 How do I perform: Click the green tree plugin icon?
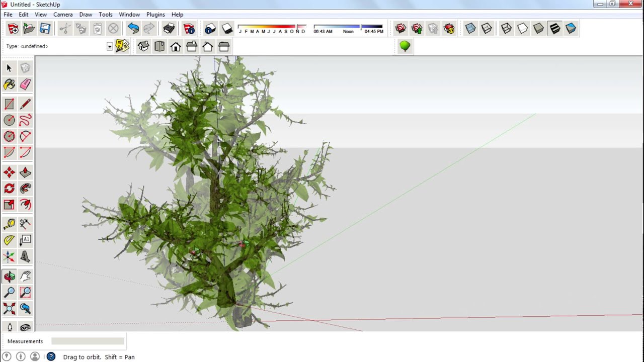pos(405,46)
